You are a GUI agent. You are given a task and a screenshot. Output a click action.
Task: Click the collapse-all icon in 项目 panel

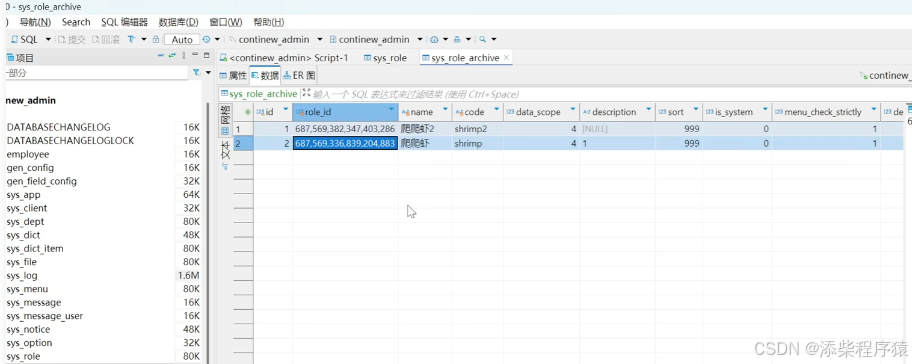tap(161, 56)
